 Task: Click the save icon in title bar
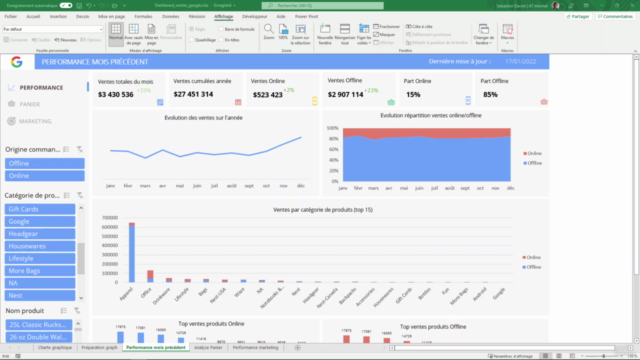click(79, 6)
